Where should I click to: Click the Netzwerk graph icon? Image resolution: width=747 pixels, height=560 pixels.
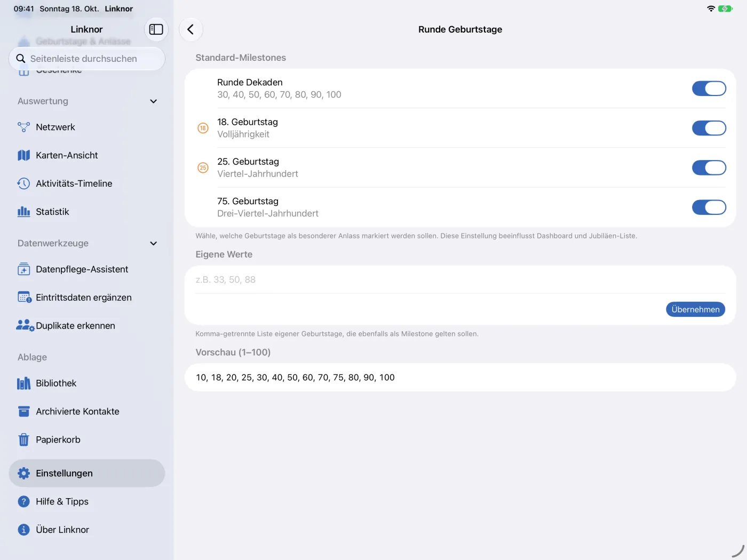23,127
